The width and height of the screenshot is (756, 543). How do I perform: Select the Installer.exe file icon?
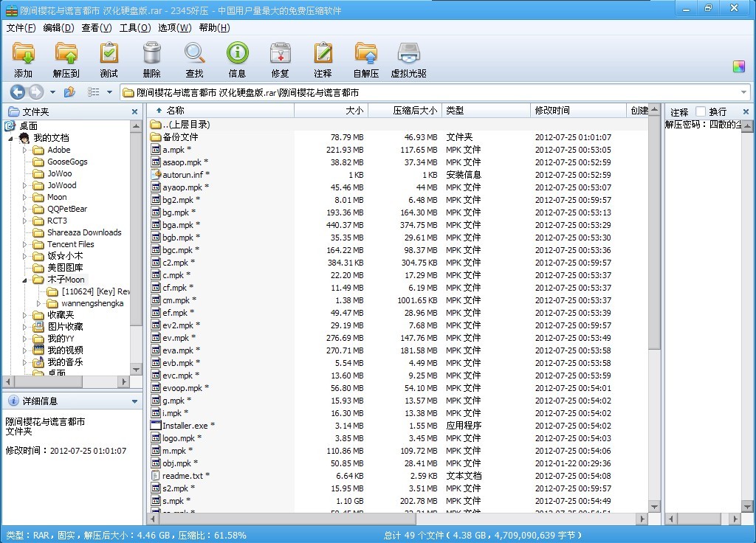coord(155,426)
